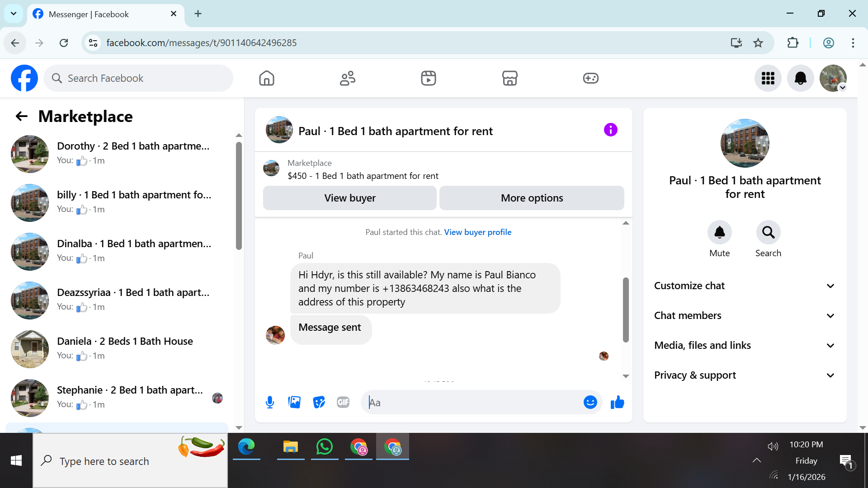Bookmark this tab with star icon
This screenshot has width=868, height=488.
point(758,43)
